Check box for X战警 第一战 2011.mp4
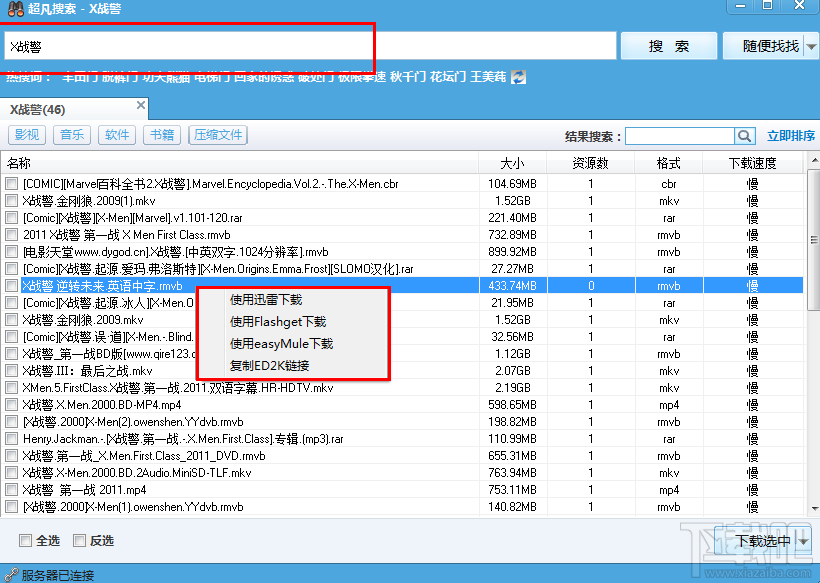 [11, 490]
